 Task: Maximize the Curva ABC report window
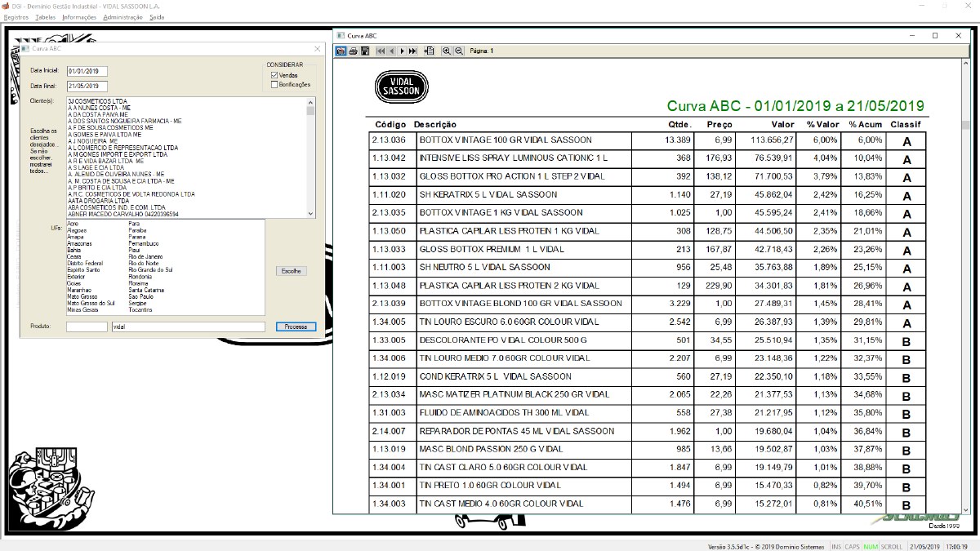pos(935,36)
